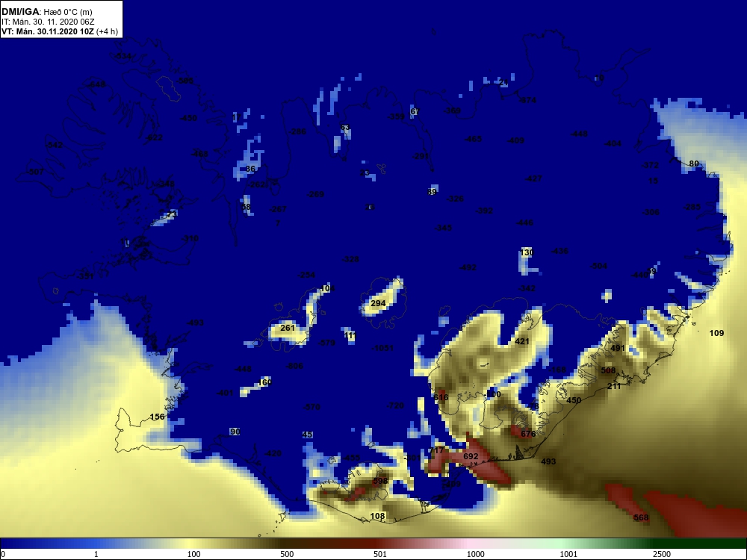This screenshot has width=747, height=560.
Task: Click the map value -254
Action: 306,276
